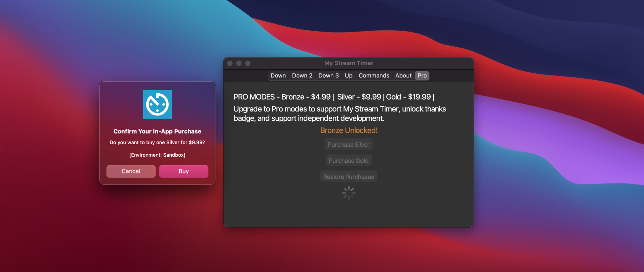The height and width of the screenshot is (272, 644).
Task: Click the loading spinner below Restore Purchases
Action: coord(349,193)
